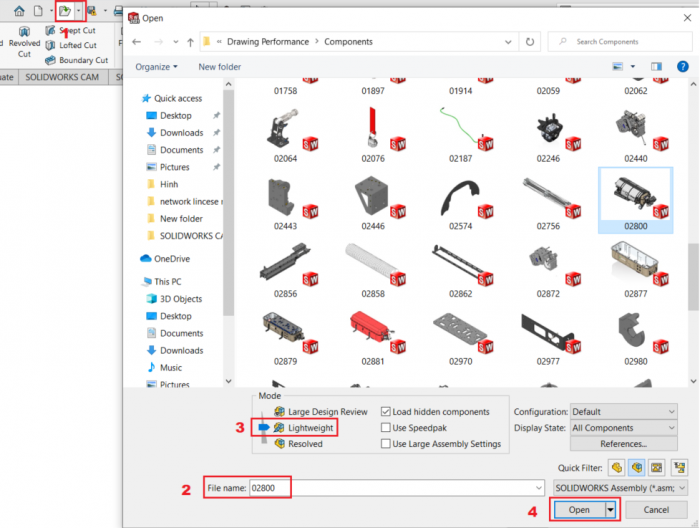Choose Resolved mode
Viewport: 700px width, 528px height.
click(x=299, y=444)
